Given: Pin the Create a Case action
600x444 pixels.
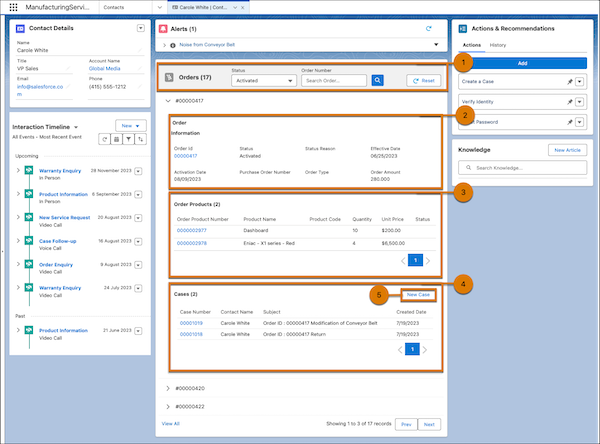Looking at the screenshot, I should click(x=569, y=82).
